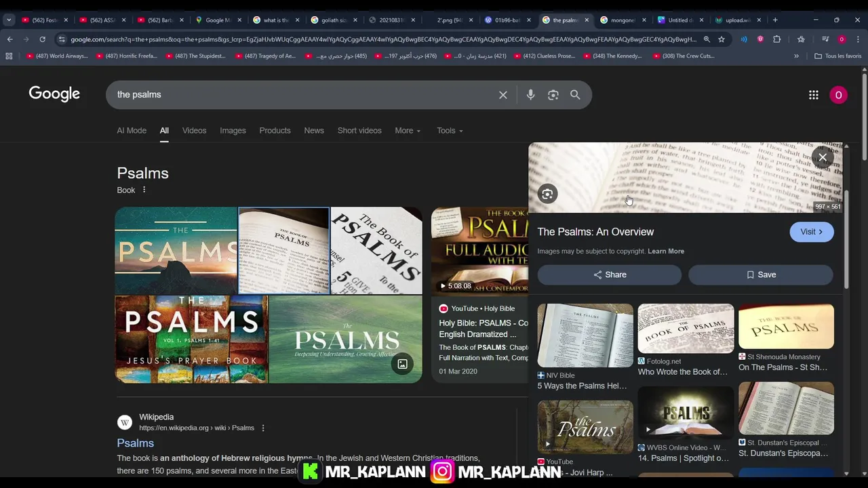Go back to previous page
868x488 pixels.
(9, 39)
